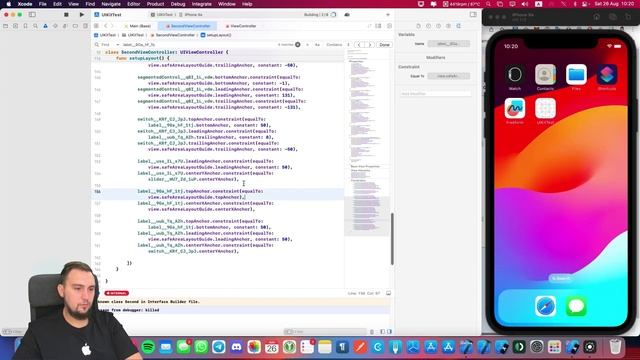This screenshot has width=640, height=360.
Task: Open the Find mode dropdown
Action: (x=107, y=44)
